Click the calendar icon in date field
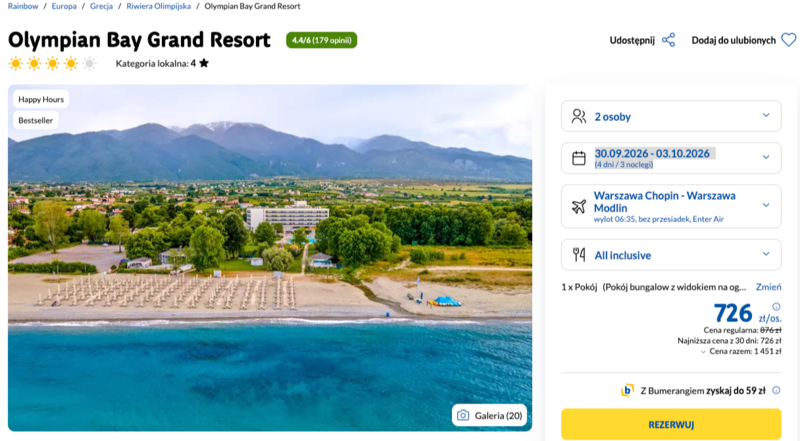This screenshot has width=800, height=441. [x=579, y=158]
